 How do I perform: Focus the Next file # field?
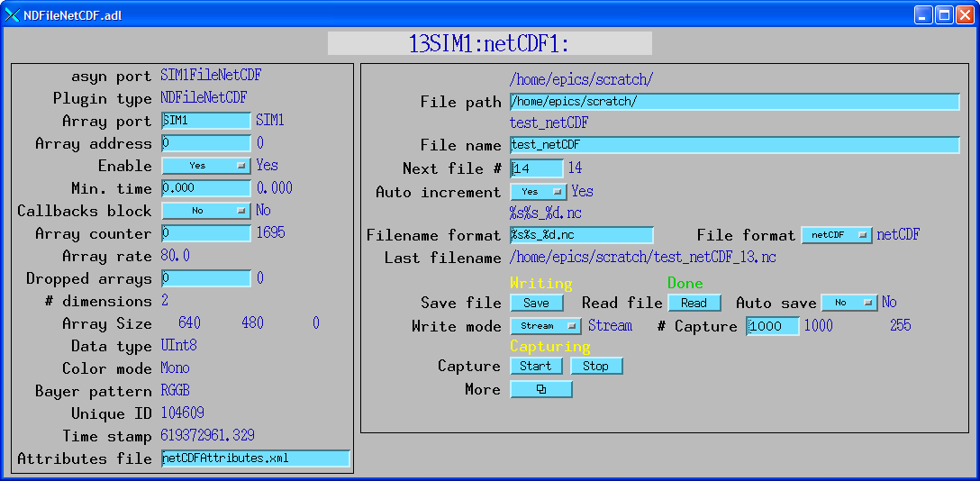(537, 168)
